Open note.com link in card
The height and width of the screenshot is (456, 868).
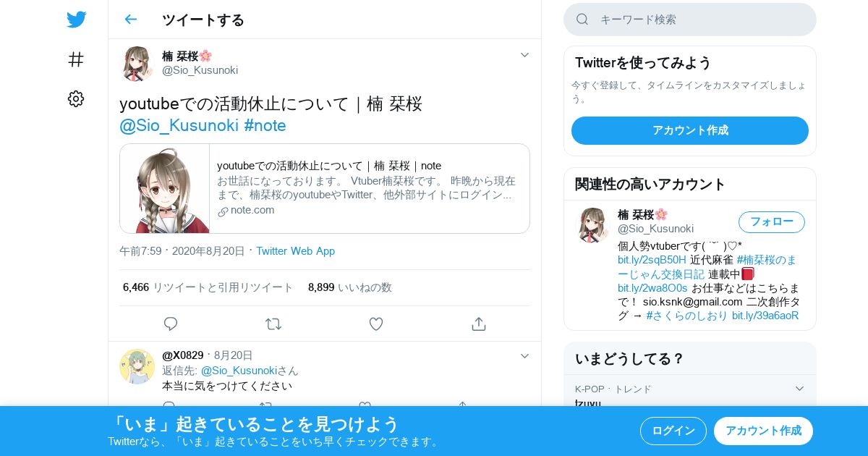(x=246, y=211)
